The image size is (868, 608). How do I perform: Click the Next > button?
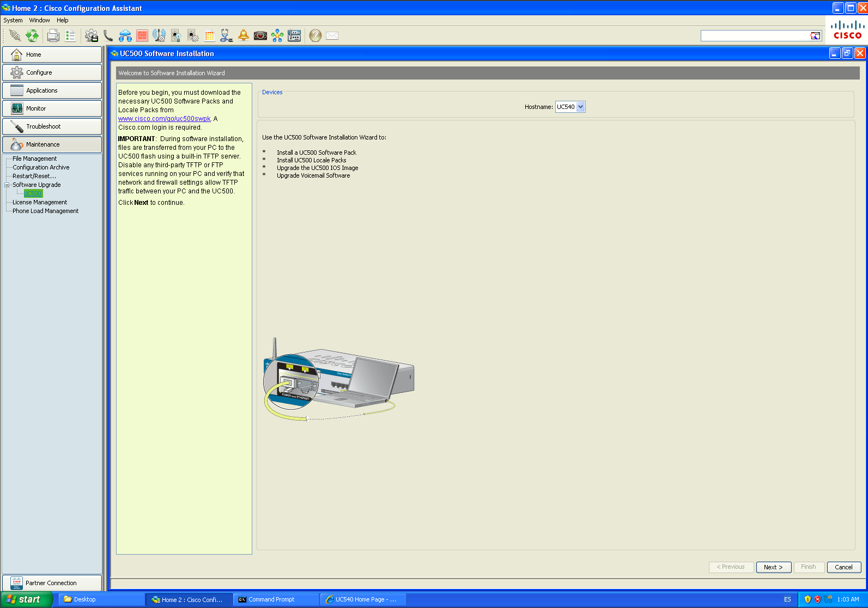[773, 567]
